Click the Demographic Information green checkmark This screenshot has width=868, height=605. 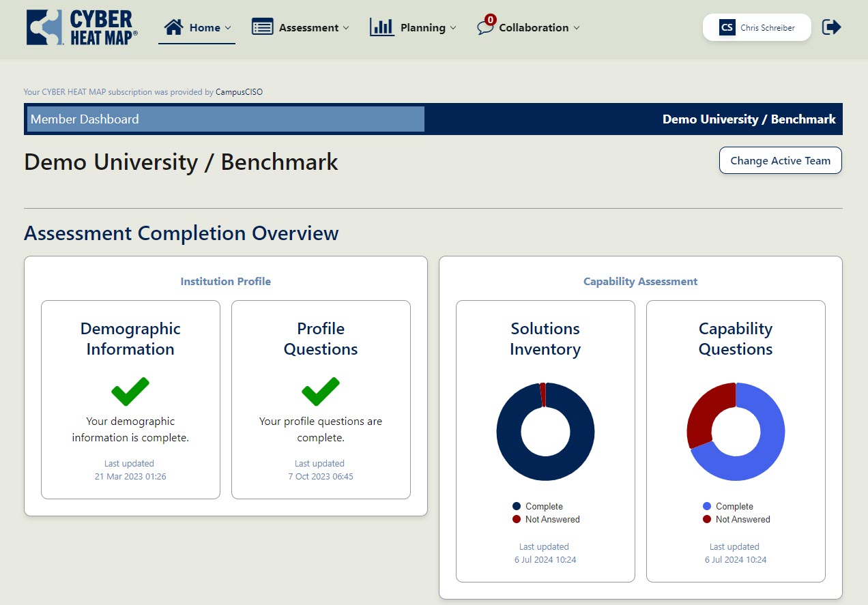[x=130, y=392]
